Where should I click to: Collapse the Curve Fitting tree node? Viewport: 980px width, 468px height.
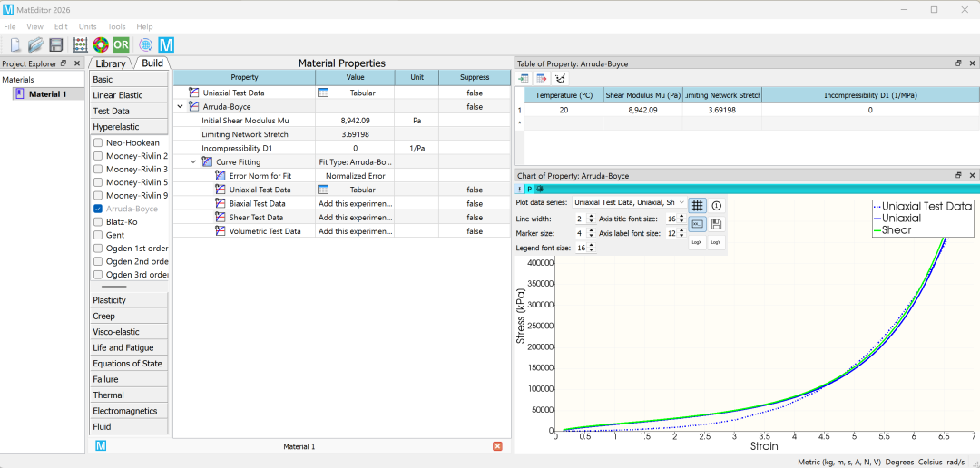point(194,161)
